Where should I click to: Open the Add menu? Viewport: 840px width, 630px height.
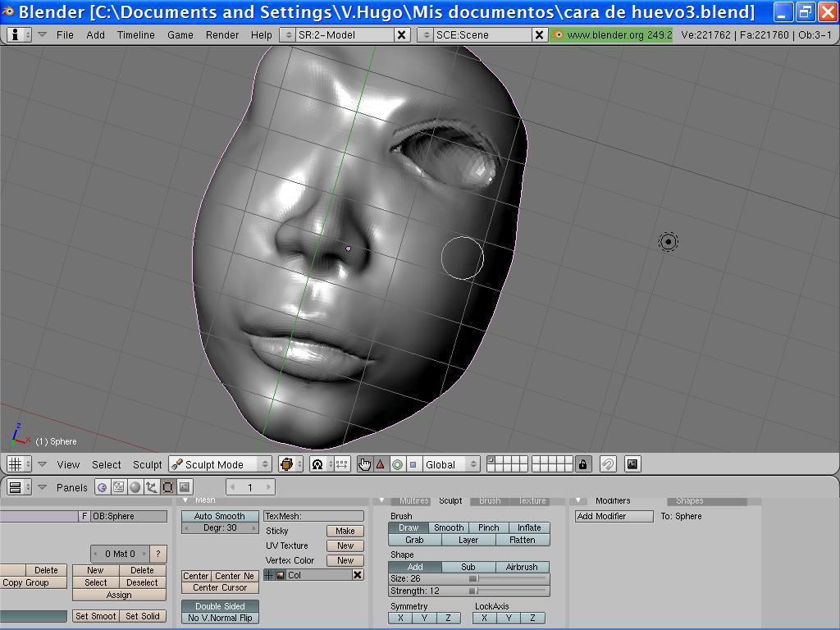coord(95,34)
